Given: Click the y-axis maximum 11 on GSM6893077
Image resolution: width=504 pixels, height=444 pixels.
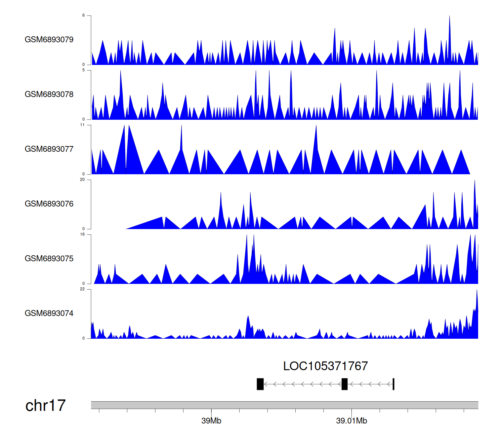Looking at the screenshot, I should pos(82,125).
